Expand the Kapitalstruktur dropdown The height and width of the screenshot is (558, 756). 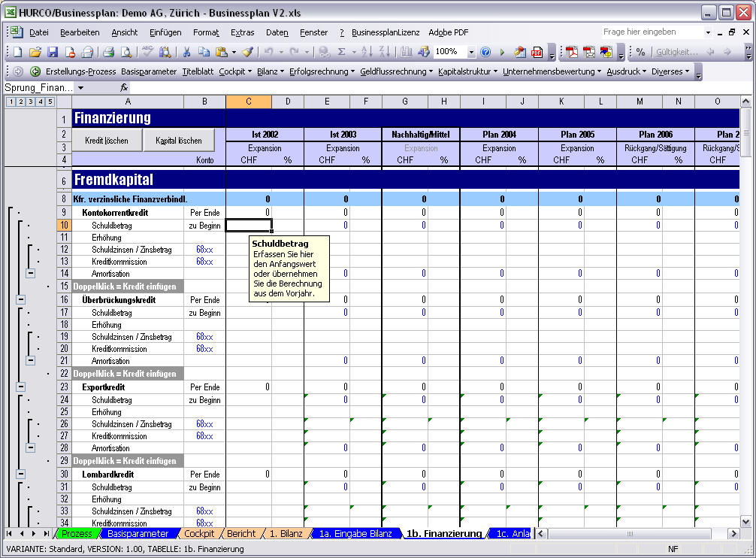point(467,71)
